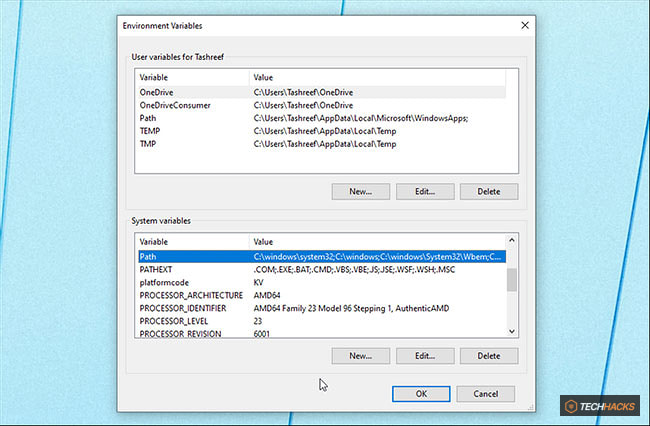Click Variable column header in System variables
Screen dimensions: 650x426
click(192, 242)
